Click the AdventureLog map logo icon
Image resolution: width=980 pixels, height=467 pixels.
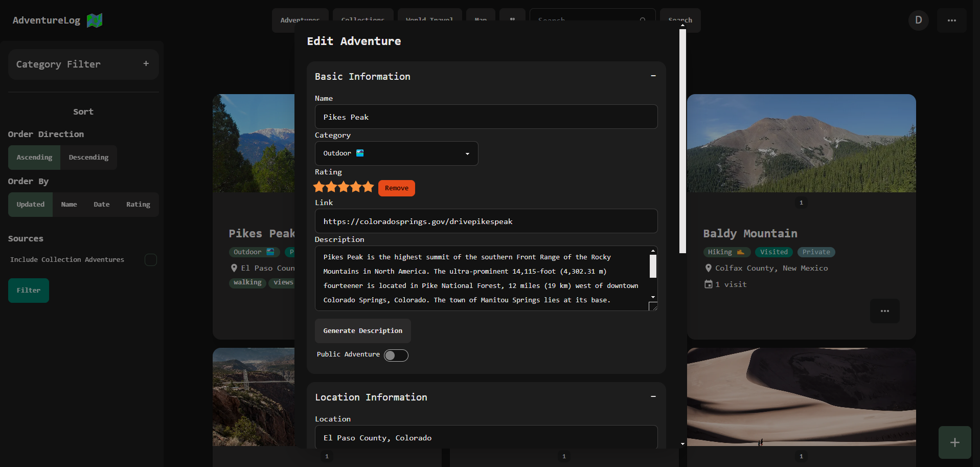95,20
